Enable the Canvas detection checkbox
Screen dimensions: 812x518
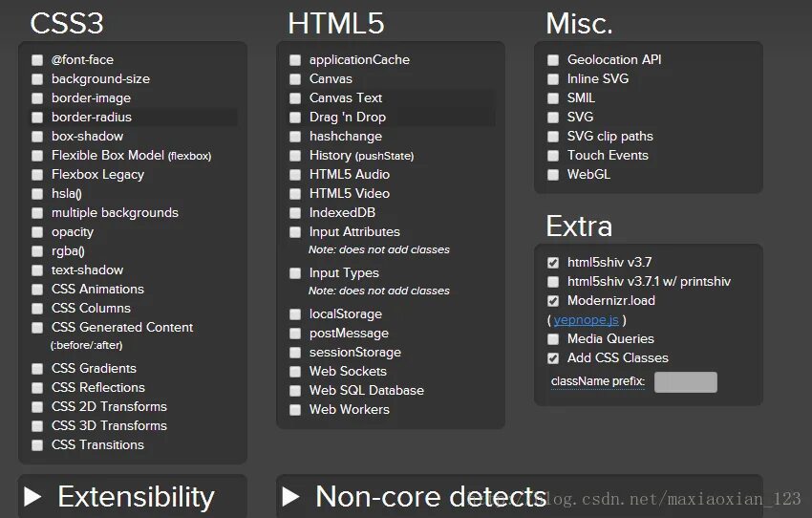click(x=295, y=79)
